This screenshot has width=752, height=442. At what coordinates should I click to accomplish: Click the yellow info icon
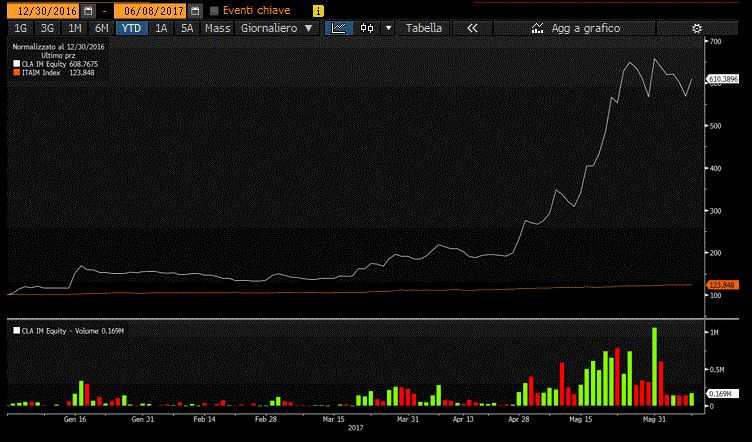point(318,10)
